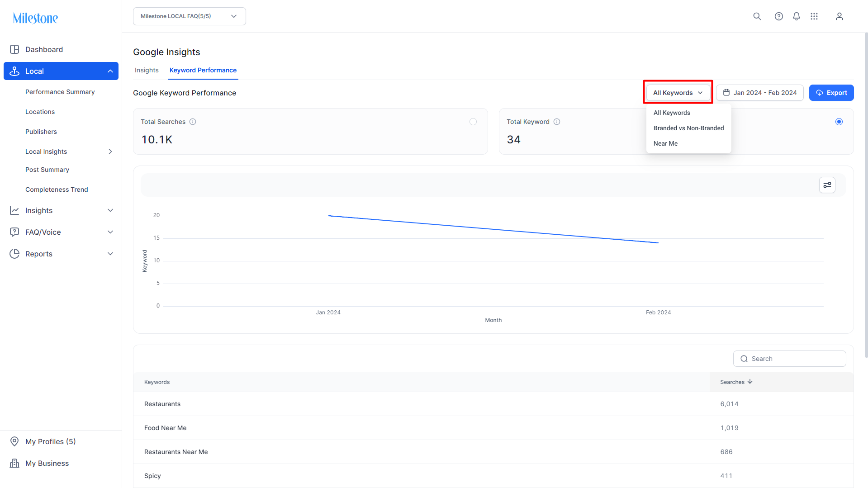Expand the Insights sidebar section
Screen dimensions: 868x488
point(110,210)
